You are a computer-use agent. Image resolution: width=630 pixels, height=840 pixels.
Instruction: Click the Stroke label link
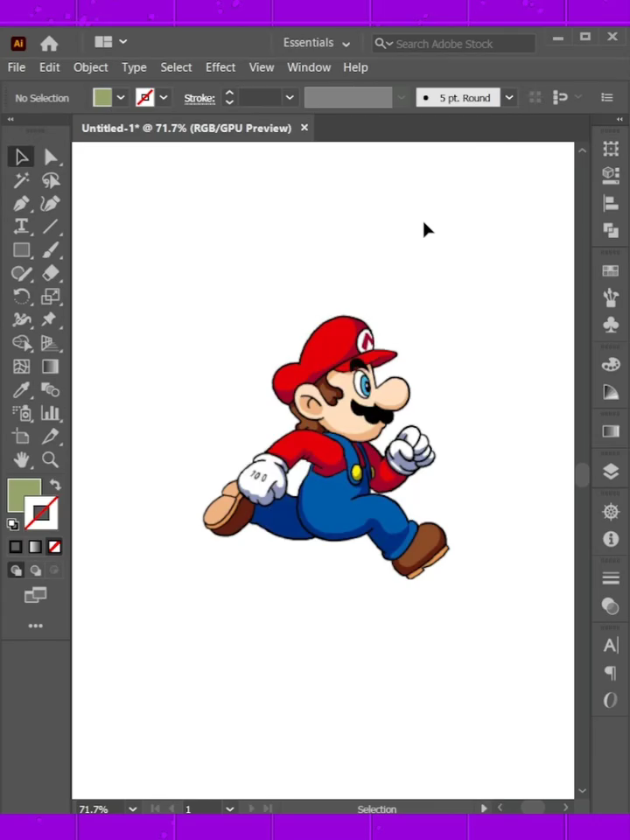[x=199, y=98]
